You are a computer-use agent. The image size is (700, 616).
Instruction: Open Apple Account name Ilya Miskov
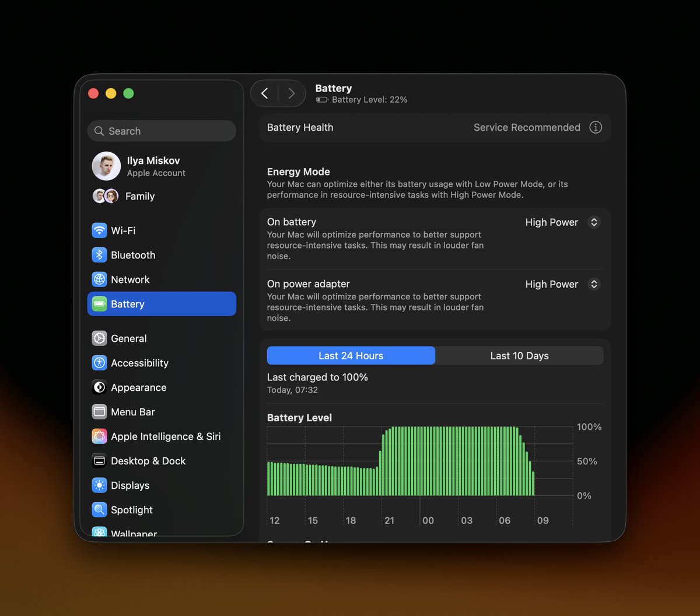click(x=153, y=160)
